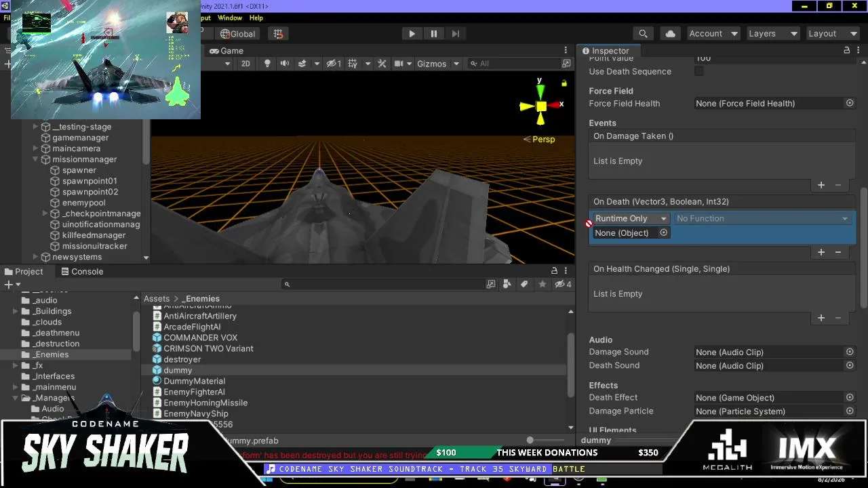Maximize Scene view with the corner icon
This screenshot has width=868, height=488.
(566, 64)
